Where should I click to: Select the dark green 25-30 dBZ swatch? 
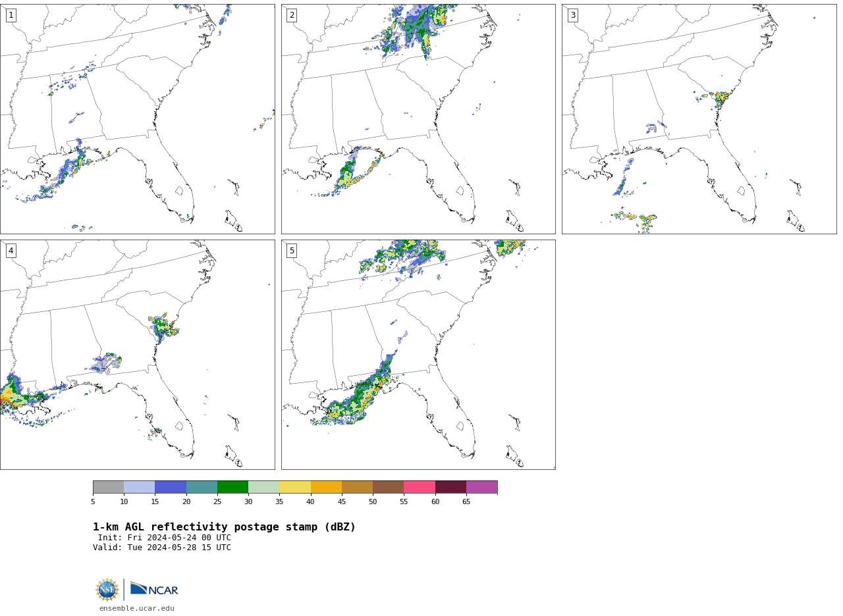[x=232, y=487]
